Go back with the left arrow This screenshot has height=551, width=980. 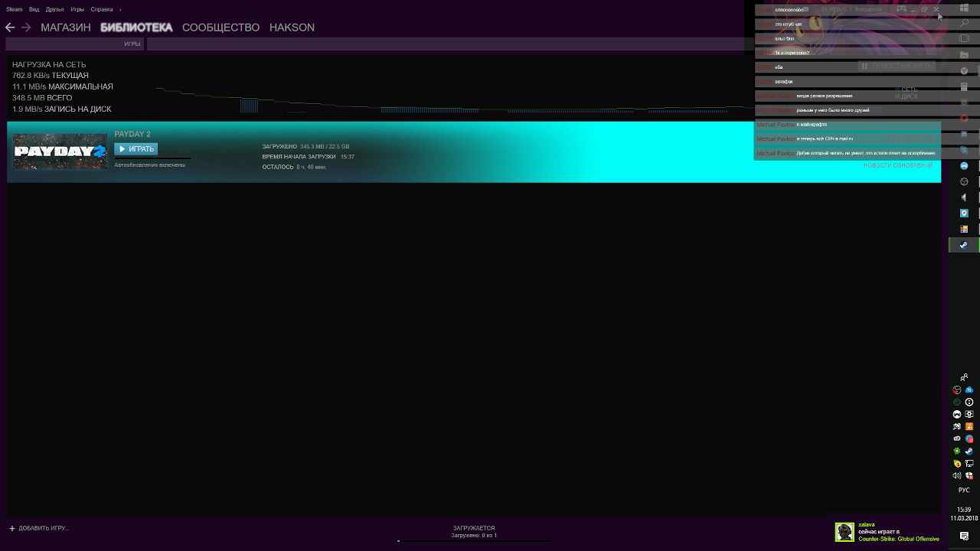[10, 28]
